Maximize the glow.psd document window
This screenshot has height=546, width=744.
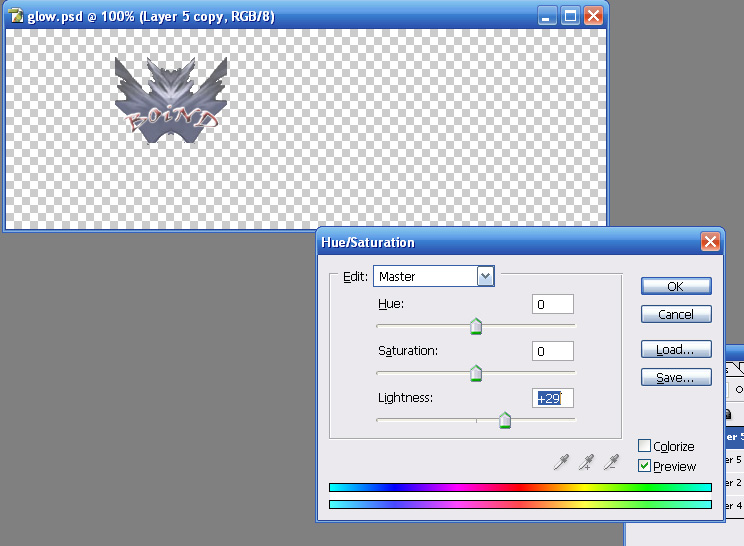click(x=570, y=16)
